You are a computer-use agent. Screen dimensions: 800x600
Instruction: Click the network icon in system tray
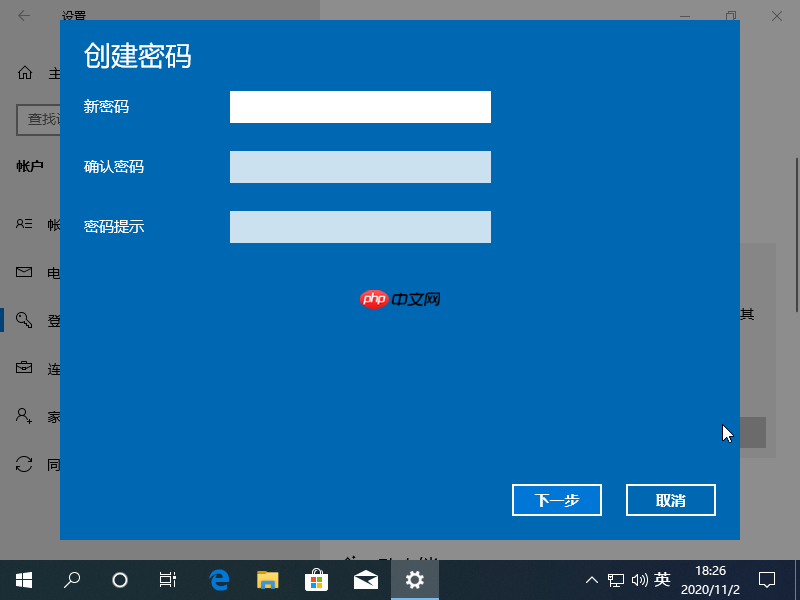click(x=616, y=579)
